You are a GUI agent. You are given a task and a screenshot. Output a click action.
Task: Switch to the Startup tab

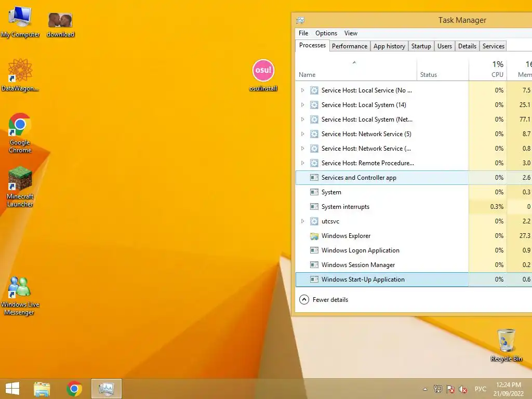pyautogui.click(x=421, y=46)
